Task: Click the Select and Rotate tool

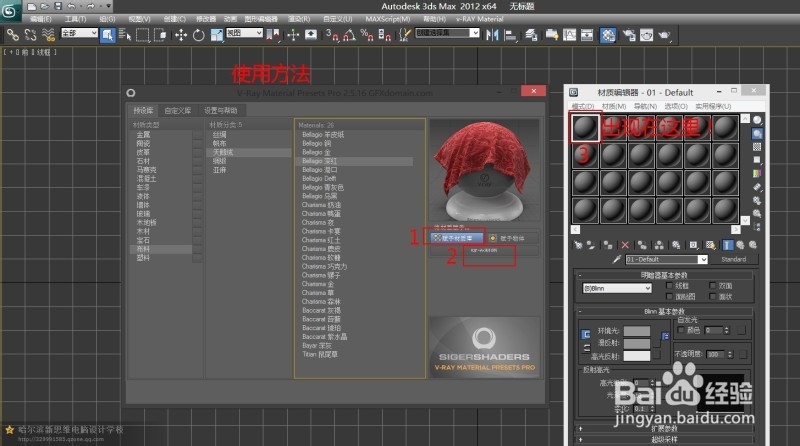Action: (200, 34)
